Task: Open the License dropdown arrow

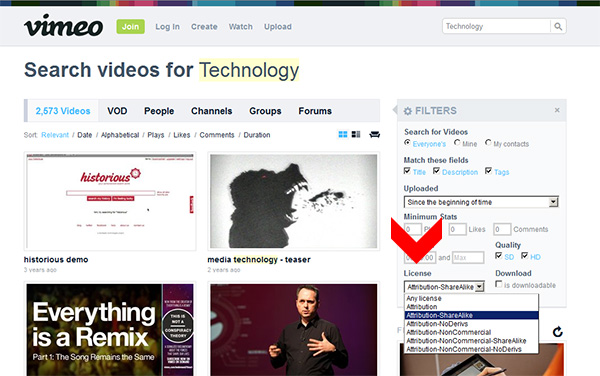Action: click(x=479, y=287)
